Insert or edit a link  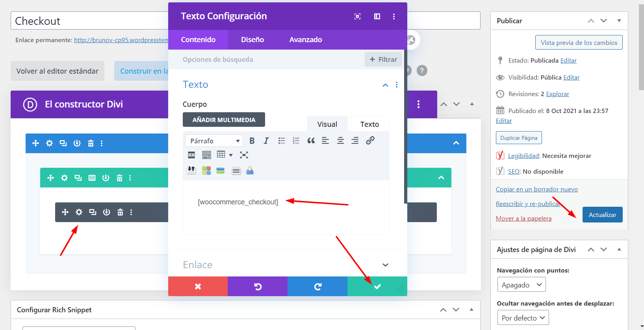(x=370, y=141)
